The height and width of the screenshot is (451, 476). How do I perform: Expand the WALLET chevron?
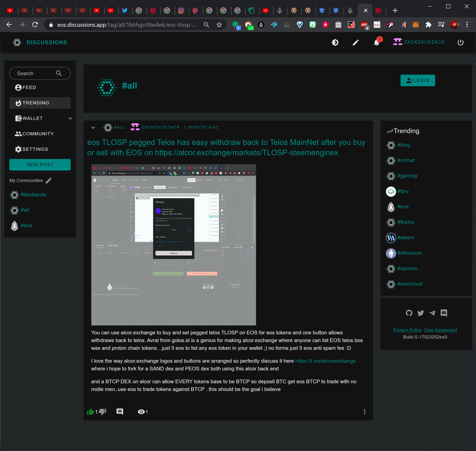tap(70, 118)
